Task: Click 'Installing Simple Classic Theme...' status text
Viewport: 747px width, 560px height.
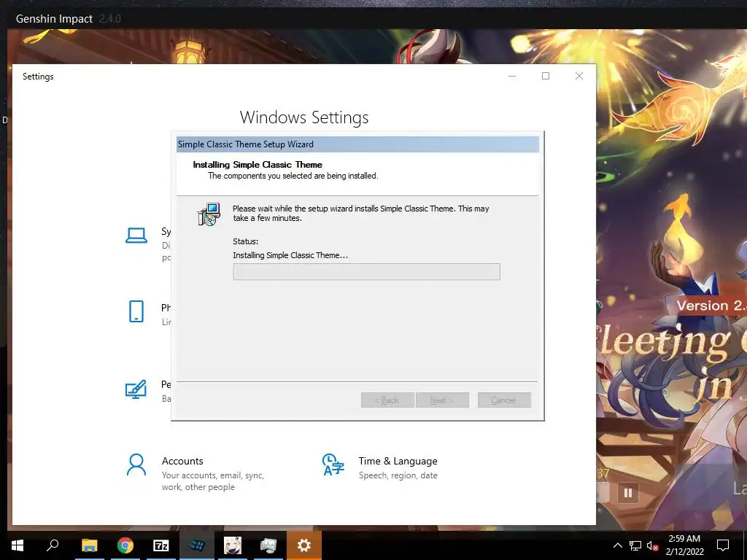Action: point(290,255)
